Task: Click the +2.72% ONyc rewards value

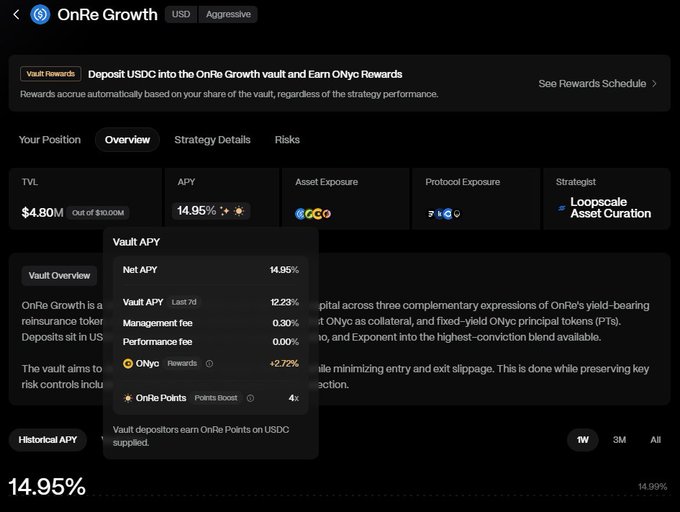Action: point(284,363)
